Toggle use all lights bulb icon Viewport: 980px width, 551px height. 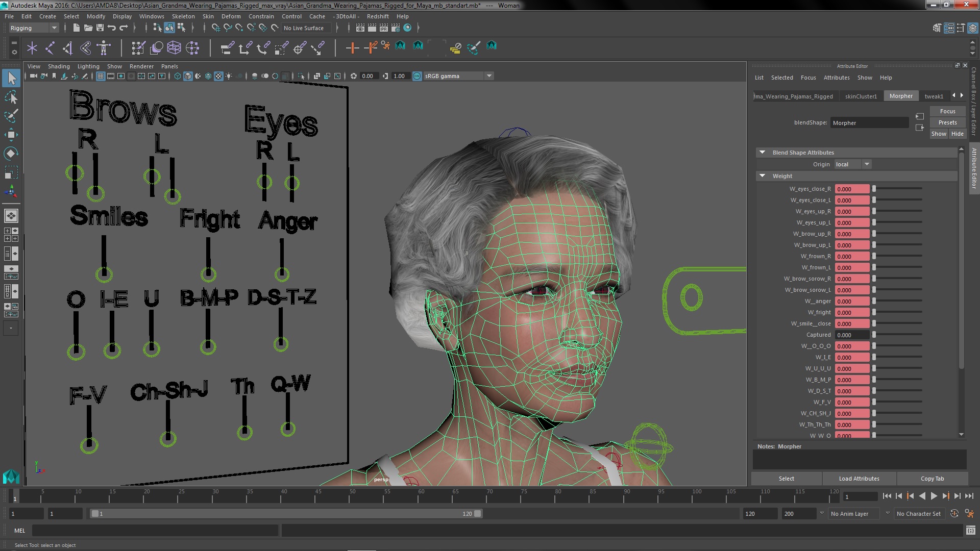tap(229, 76)
